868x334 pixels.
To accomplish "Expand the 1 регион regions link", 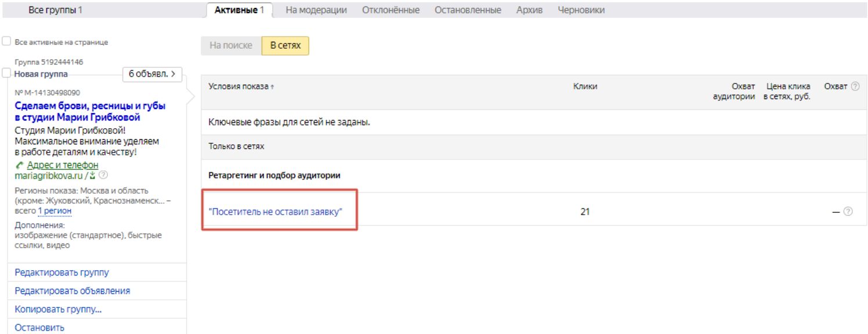I will pyautogui.click(x=55, y=211).
